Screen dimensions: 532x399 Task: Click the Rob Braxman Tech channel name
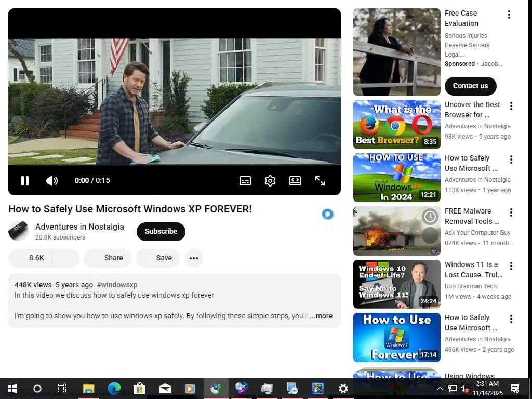coord(471,286)
